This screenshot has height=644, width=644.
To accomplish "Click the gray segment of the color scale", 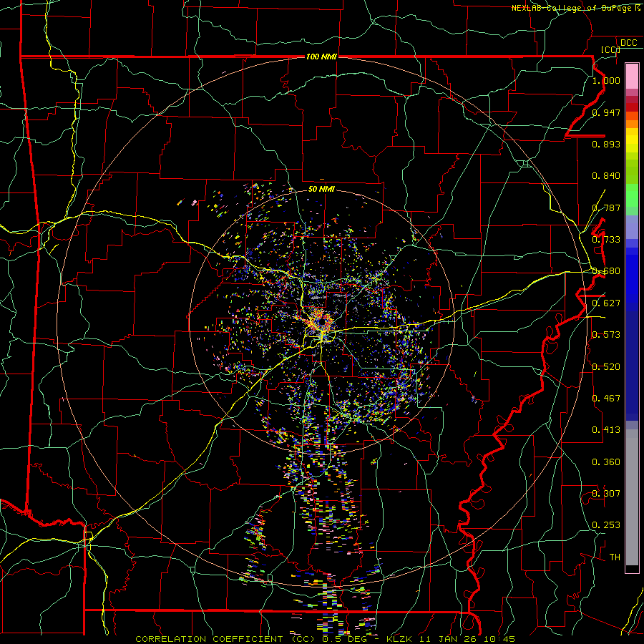I will pyautogui.click(x=632, y=497).
